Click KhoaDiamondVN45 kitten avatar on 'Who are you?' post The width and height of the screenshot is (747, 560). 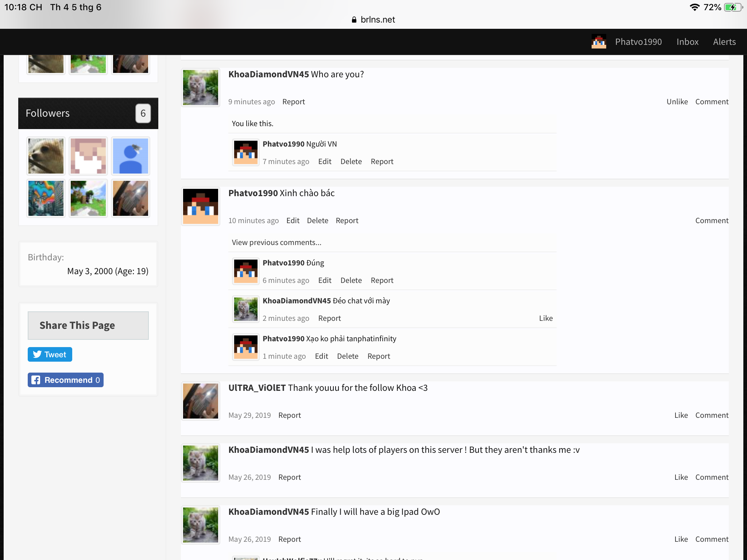(201, 87)
